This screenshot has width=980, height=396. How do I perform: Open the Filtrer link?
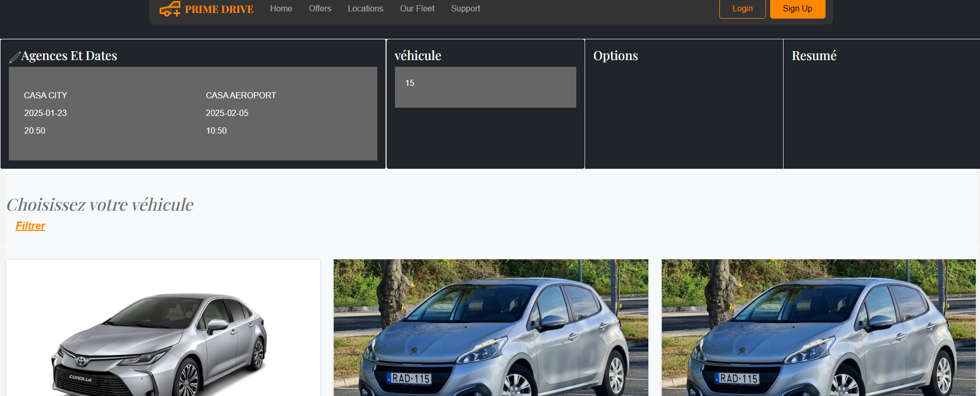point(31,226)
